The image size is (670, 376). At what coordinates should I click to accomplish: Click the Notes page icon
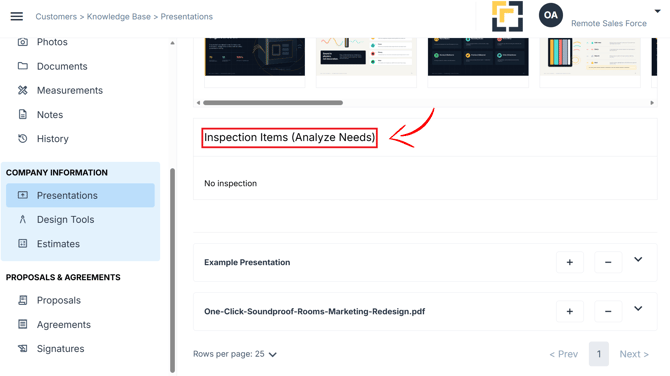(x=23, y=115)
